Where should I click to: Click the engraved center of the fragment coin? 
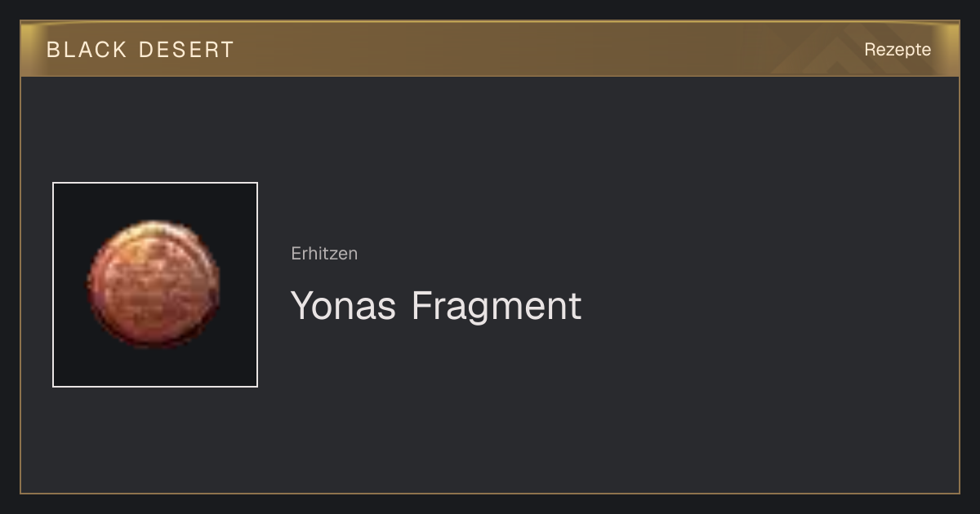pos(154,284)
